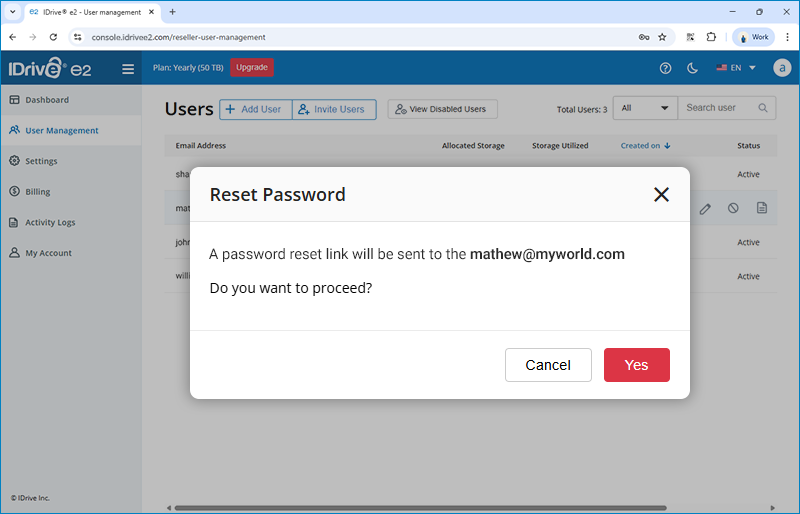
Task: Open the Dashboard sidebar item
Action: point(47,100)
